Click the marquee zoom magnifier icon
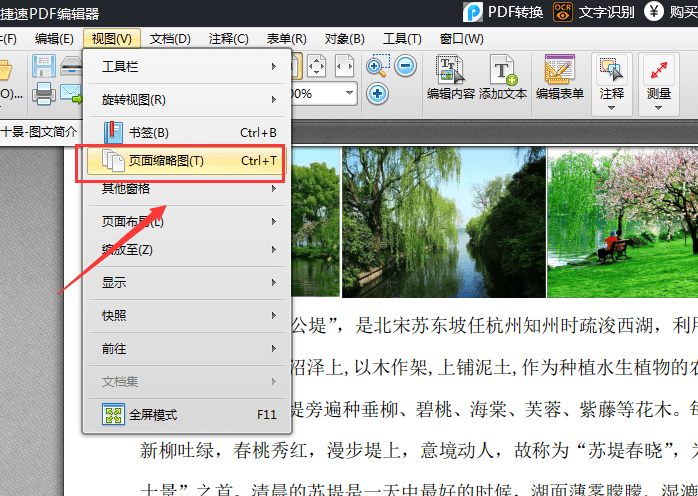 click(378, 66)
